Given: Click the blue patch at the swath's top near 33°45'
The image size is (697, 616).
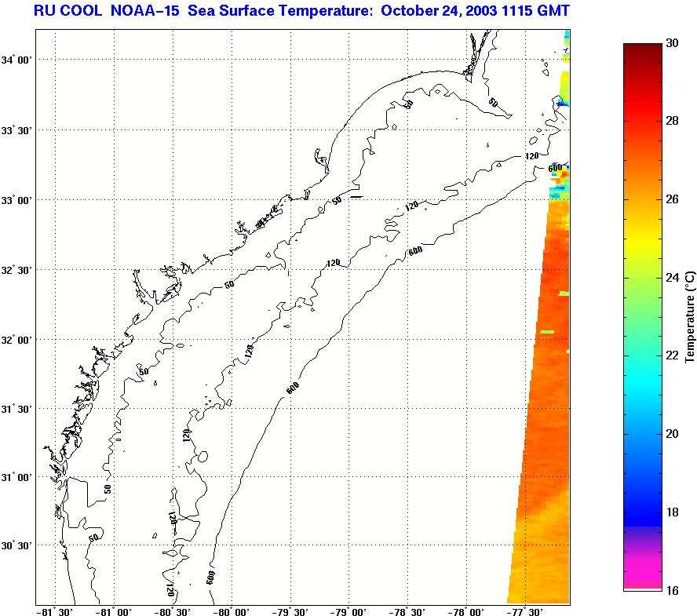Looking at the screenshot, I should click(562, 102).
